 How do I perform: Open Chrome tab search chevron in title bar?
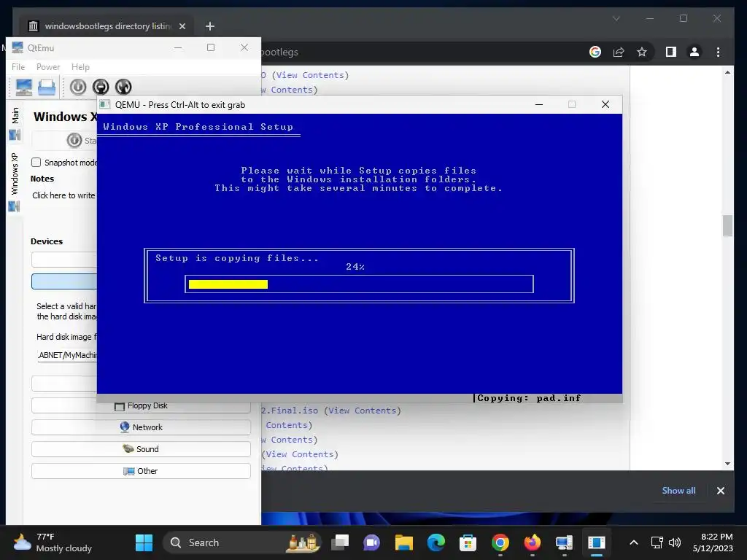tap(616, 18)
